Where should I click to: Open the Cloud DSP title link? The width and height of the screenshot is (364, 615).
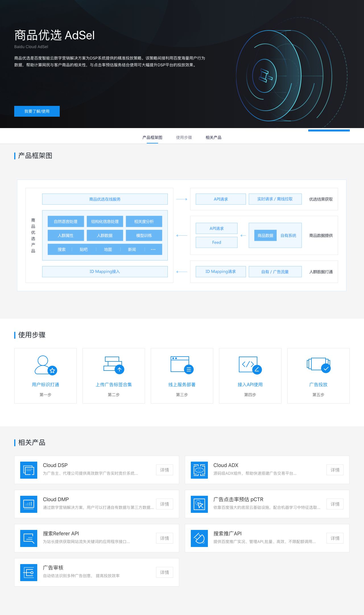pos(55,465)
